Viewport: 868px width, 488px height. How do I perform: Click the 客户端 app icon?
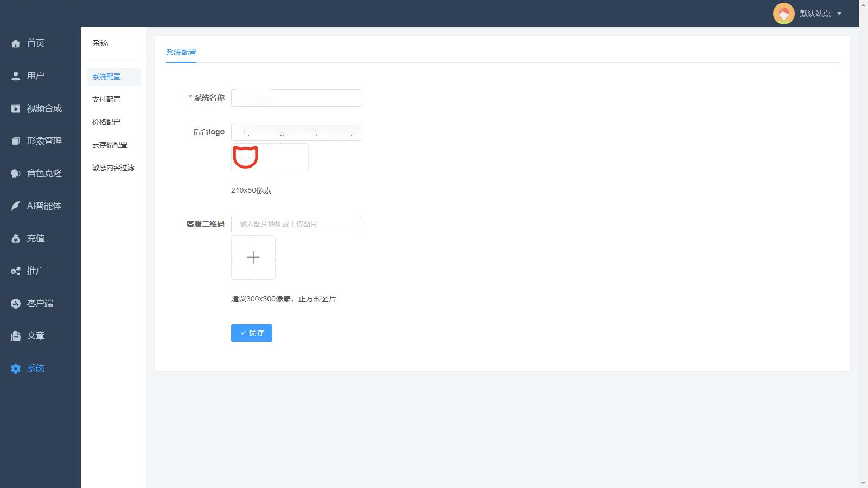click(16, 304)
